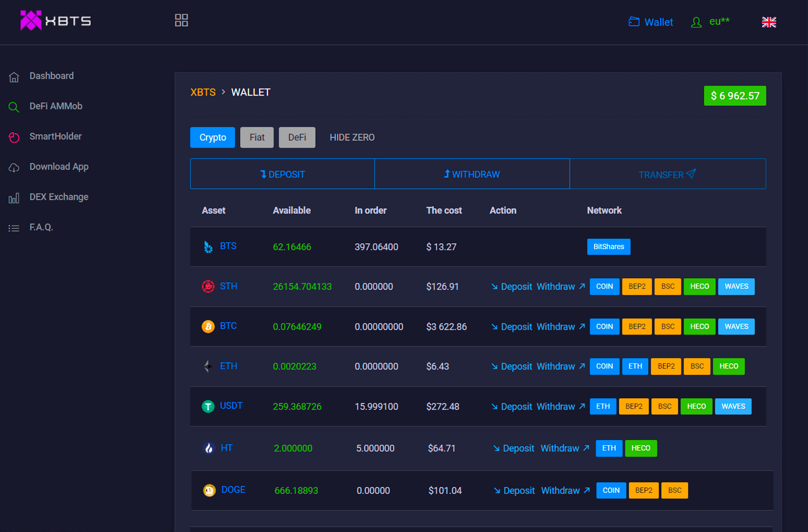The width and height of the screenshot is (808, 532).
Task: Click the BitShares network badge
Action: tap(609, 246)
